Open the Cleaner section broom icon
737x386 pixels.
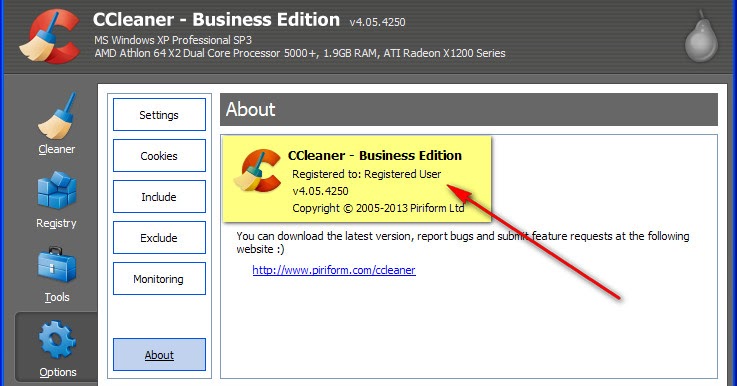[56, 117]
